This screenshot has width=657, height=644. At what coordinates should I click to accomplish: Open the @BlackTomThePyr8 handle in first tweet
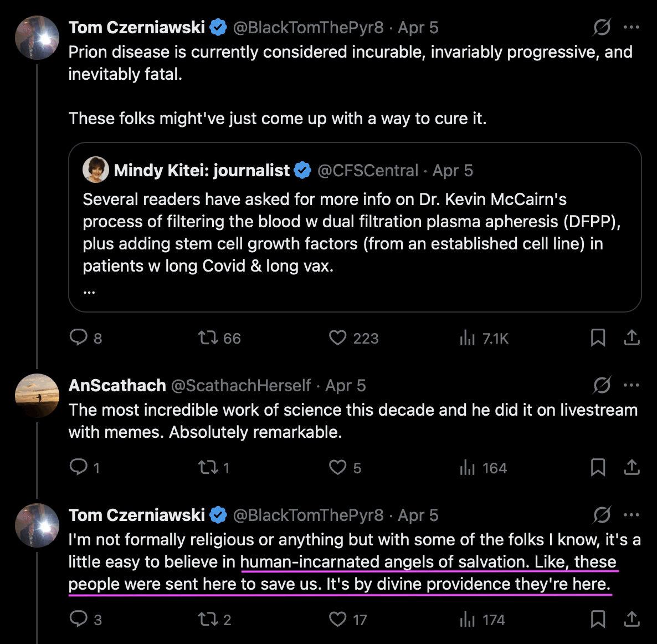[x=308, y=27]
